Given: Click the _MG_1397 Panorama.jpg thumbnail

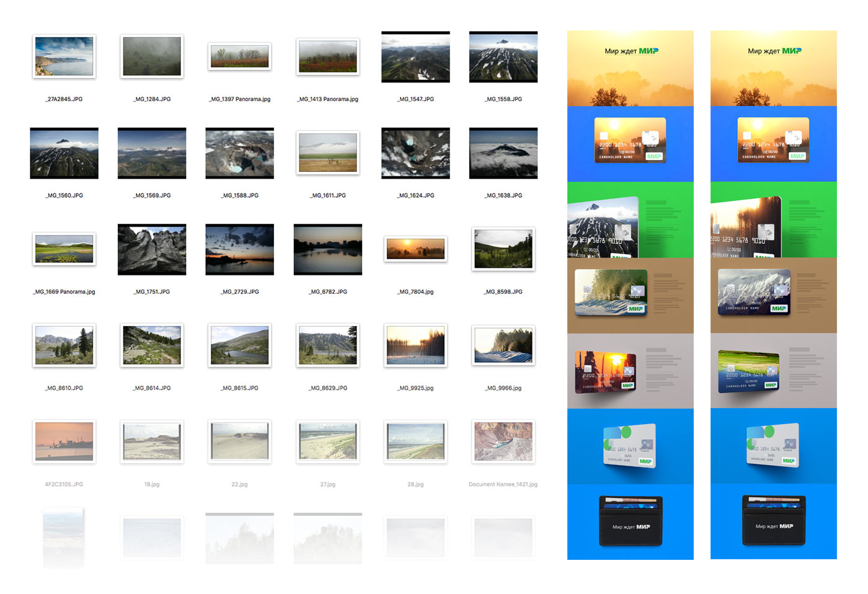Looking at the screenshot, I should tap(240, 57).
